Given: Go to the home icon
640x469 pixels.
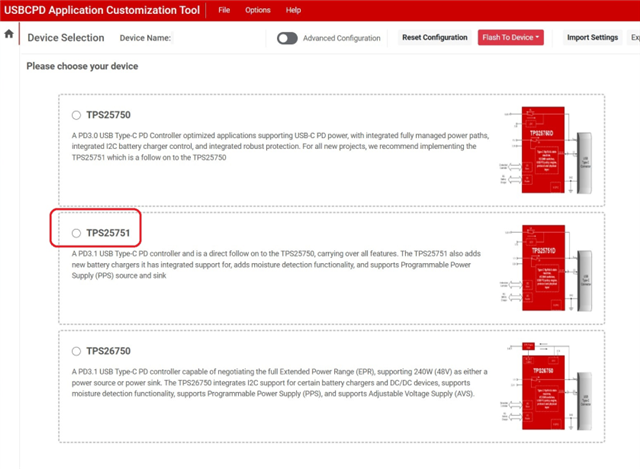Looking at the screenshot, I should point(9,34).
